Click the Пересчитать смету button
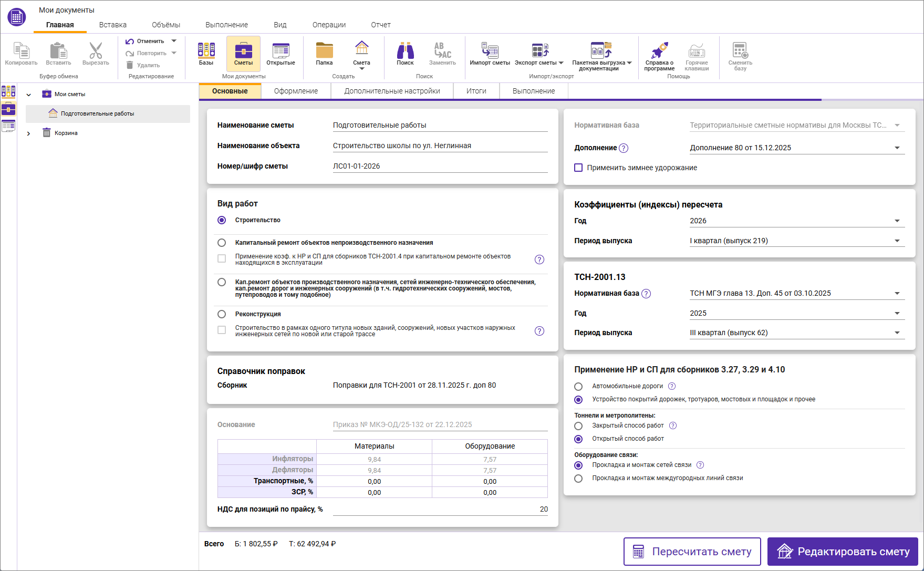 point(692,552)
